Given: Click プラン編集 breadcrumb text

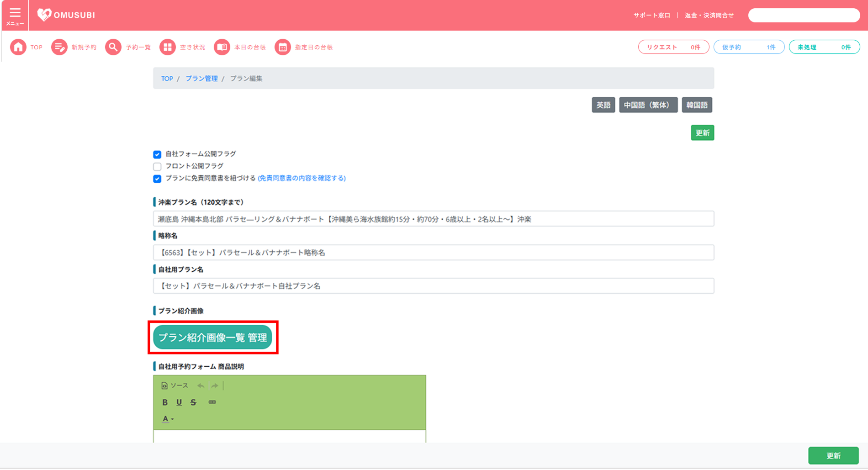Looking at the screenshot, I should 246,79.
